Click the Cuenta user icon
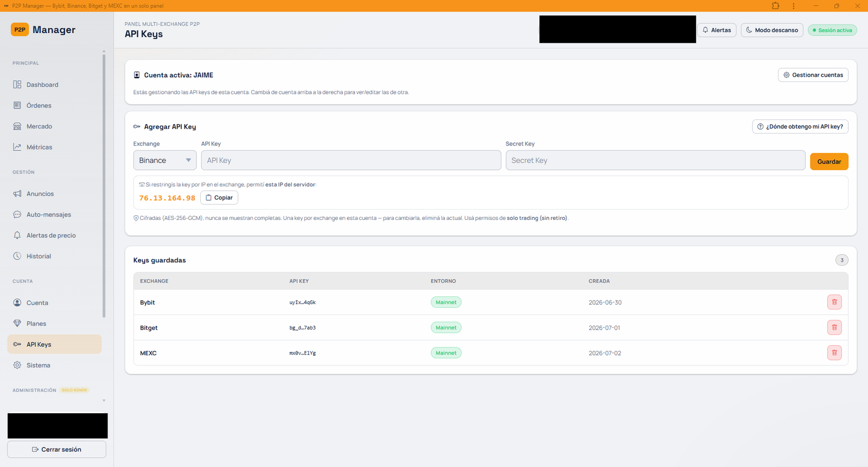Viewport: 868px width, 467px height. tap(17, 303)
